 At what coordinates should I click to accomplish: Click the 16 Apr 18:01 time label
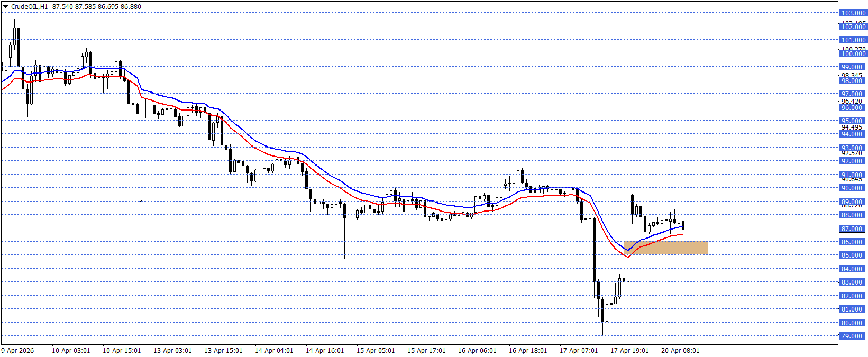coord(528,351)
